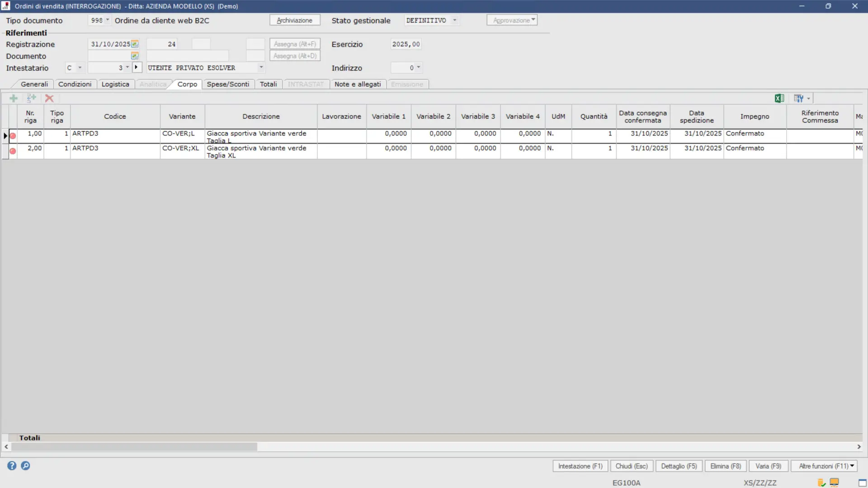
Task: Click the search magnifier icon beside help
Action: (x=26, y=465)
